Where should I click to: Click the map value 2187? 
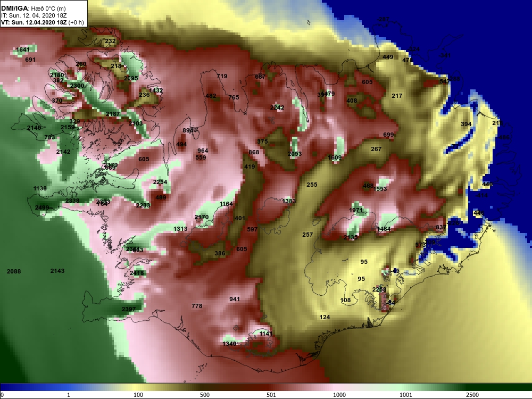pyautogui.click(x=113, y=114)
